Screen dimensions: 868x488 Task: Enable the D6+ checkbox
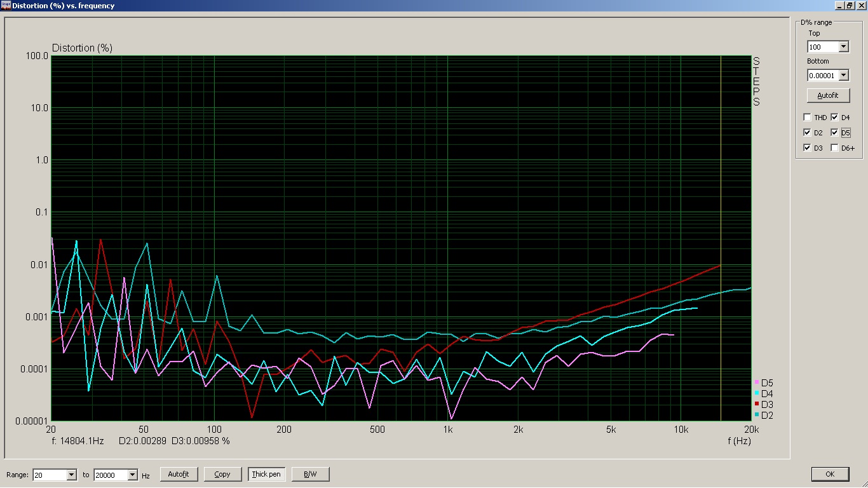834,148
